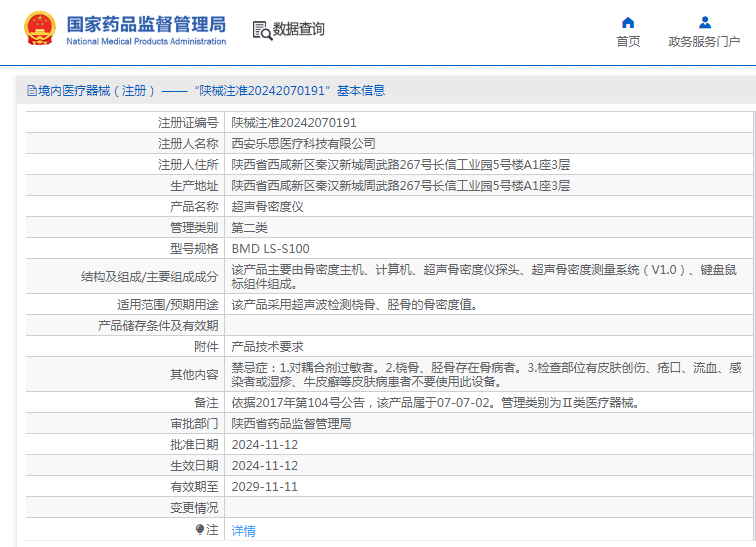Image resolution: width=756 pixels, height=547 pixels.
Task: Click the 注册证编号 row label
Action: (x=188, y=122)
